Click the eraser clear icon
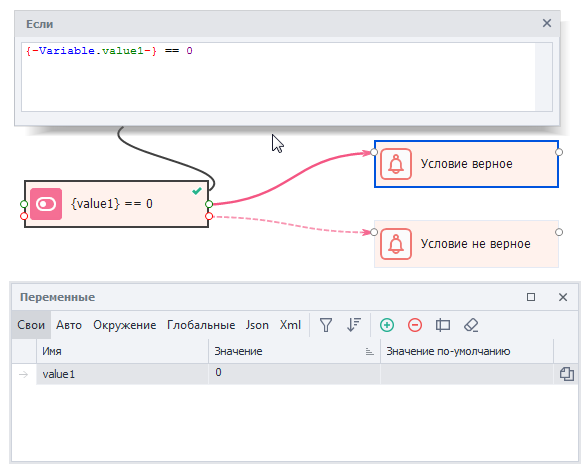 (471, 325)
